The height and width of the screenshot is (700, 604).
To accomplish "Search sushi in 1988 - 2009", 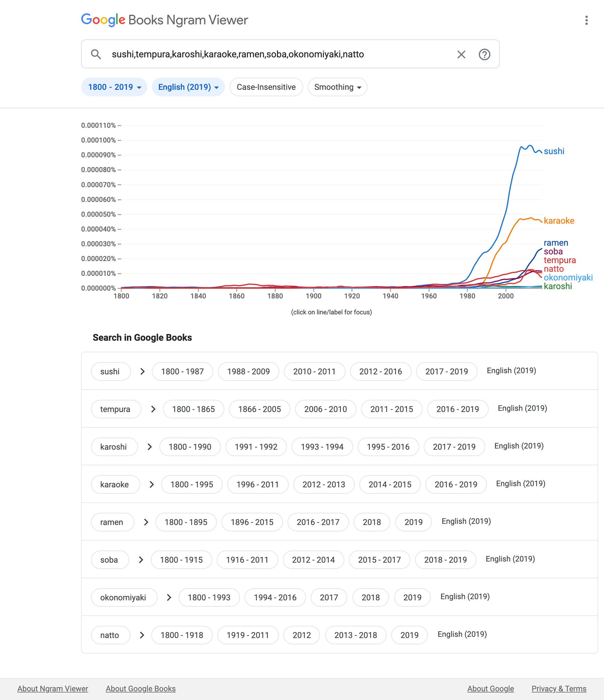I will [x=248, y=371].
